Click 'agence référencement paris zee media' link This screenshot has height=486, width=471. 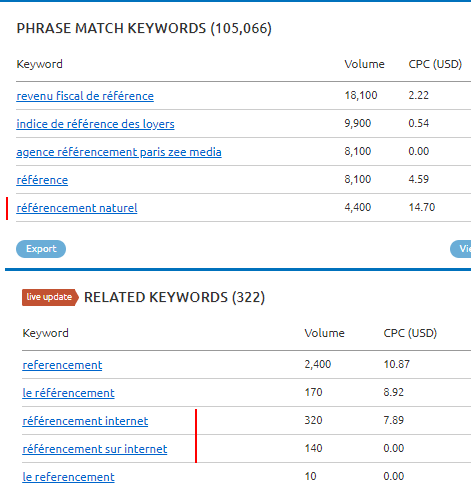pos(119,152)
